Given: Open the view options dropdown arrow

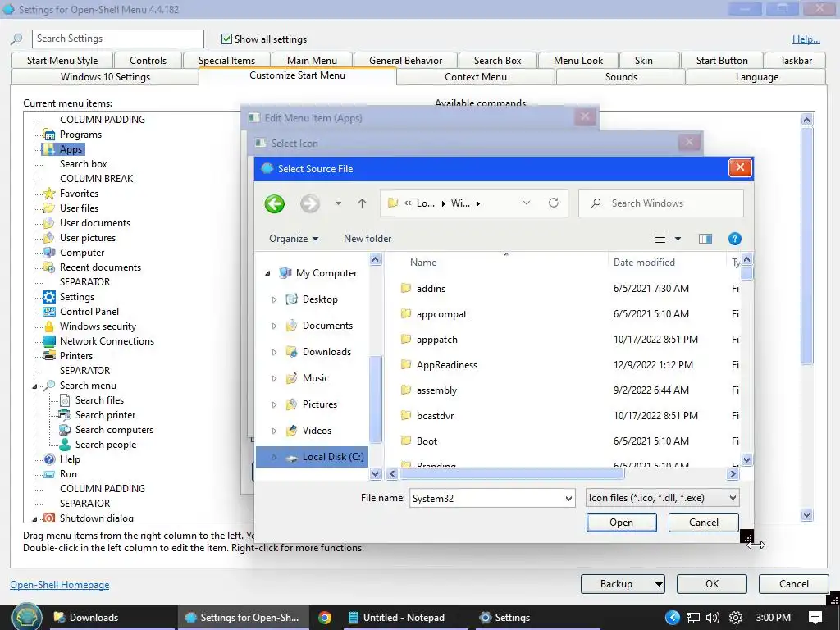Looking at the screenshot, I should tap(678, 239).
